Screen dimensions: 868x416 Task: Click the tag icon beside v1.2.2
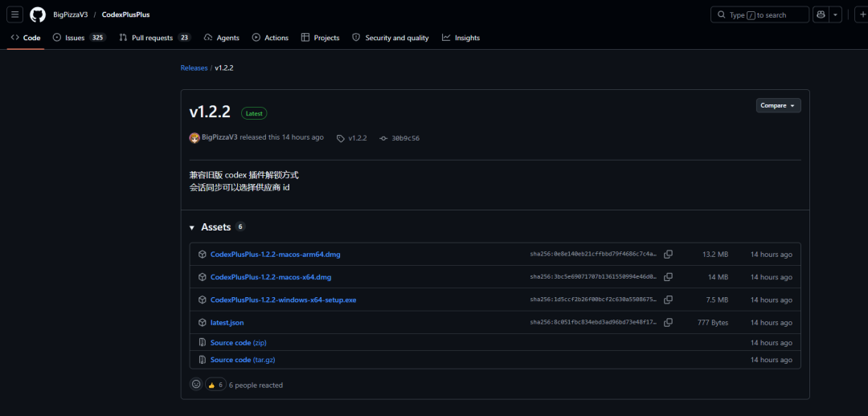341,138
